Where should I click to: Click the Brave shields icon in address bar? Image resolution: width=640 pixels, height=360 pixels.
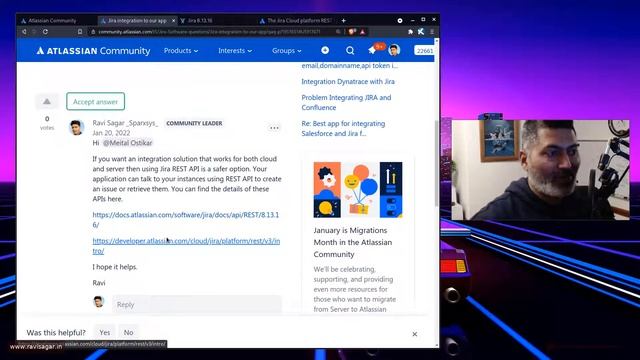(352, 31)
